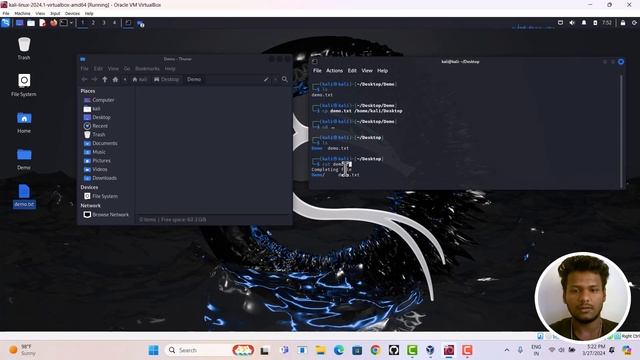
Task: Switch to workspace 4
Action: click(x=114, y=23)
